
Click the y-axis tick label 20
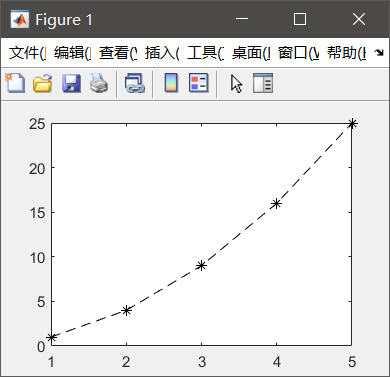pos(37,169)
